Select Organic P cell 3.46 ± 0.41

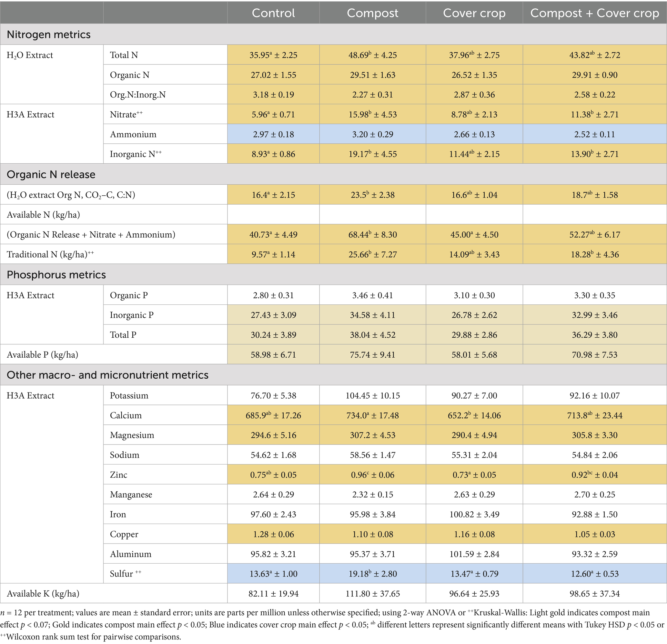point(372,295)
